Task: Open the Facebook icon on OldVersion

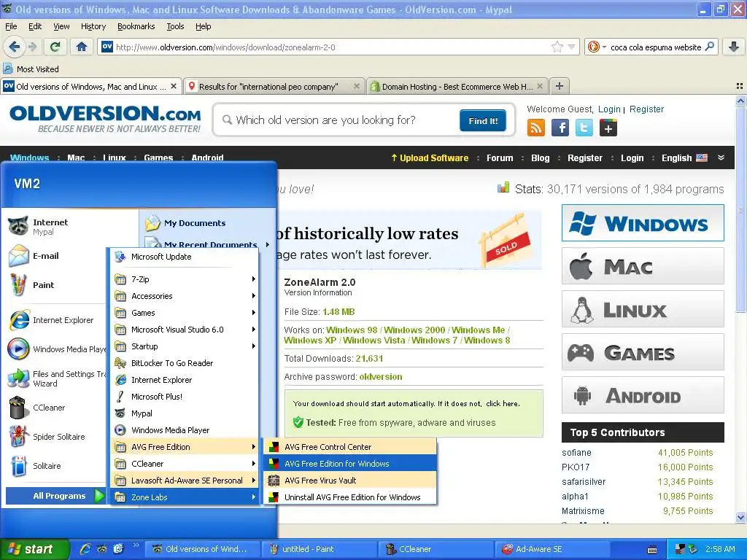Action: pyautogui.click(x=560, y=128)
